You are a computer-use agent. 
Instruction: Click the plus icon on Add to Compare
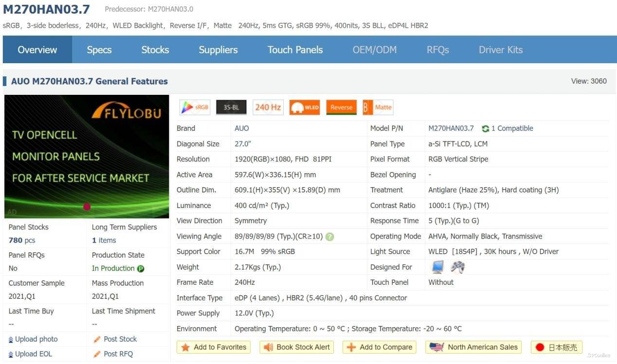[x=351, y=347]
